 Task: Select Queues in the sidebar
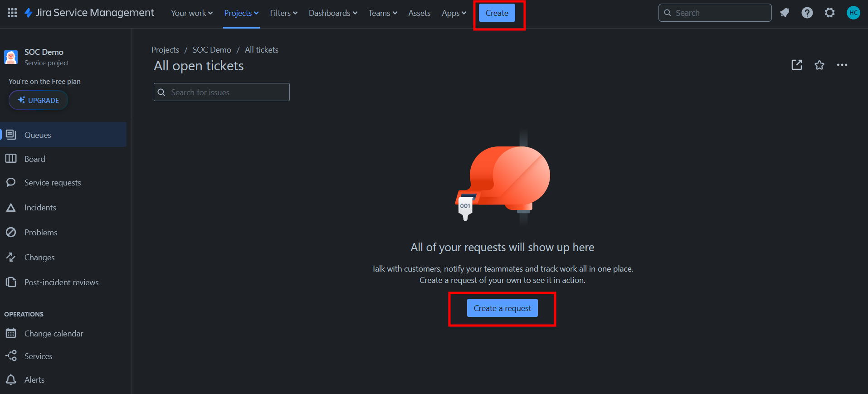coord(63,135)
